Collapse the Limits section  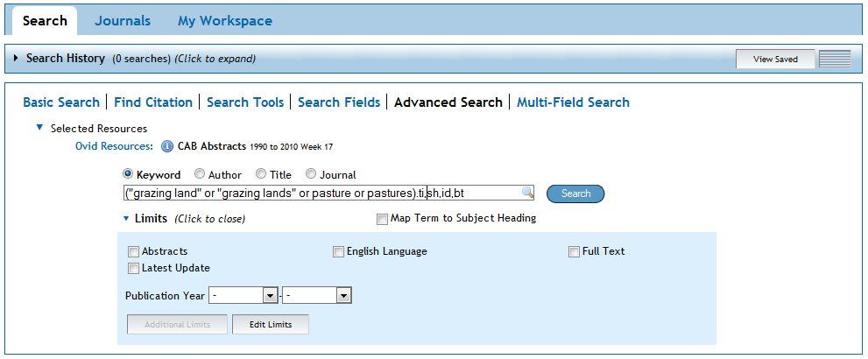point(127,219)
